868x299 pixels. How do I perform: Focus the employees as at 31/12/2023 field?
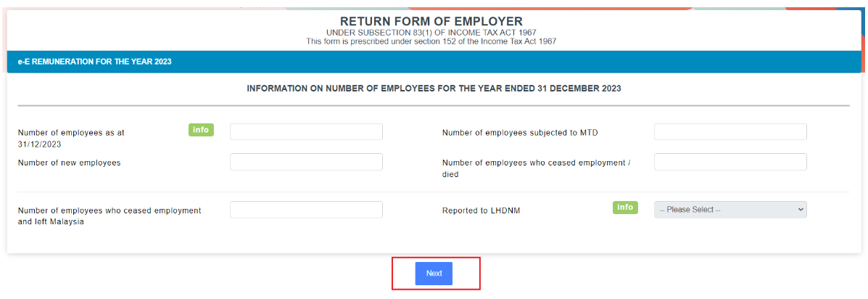[x=306, y=132]
